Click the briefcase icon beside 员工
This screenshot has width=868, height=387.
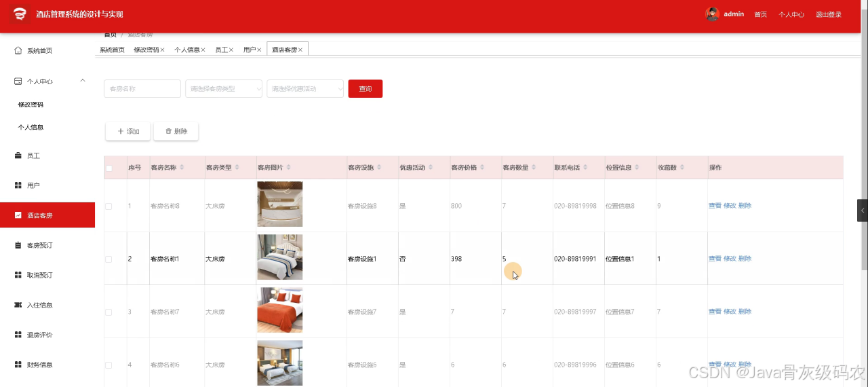click(18, 156)
